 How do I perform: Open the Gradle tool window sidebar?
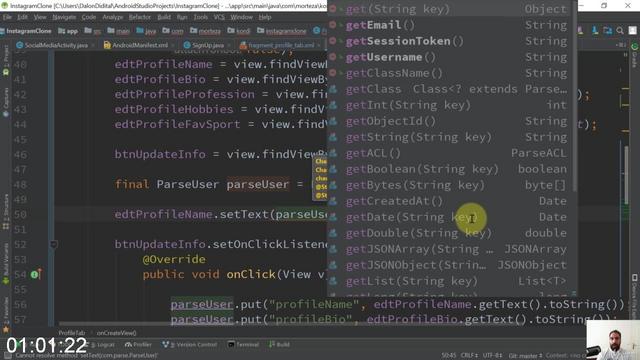point(634,55)
